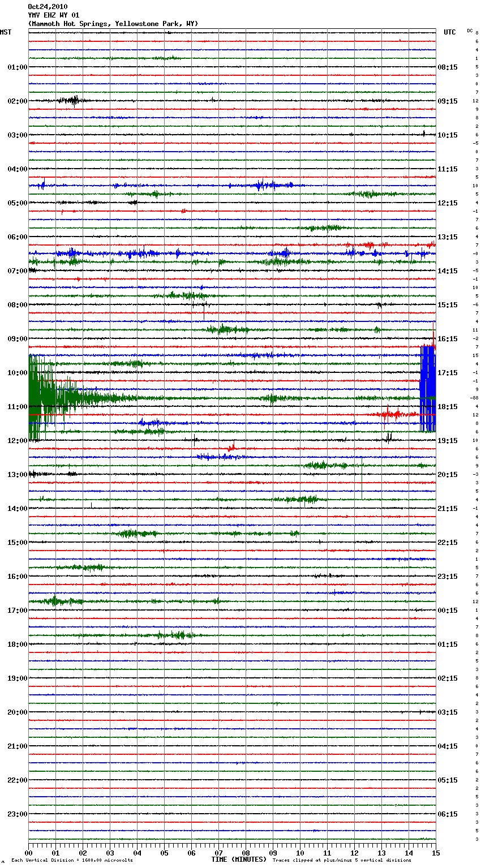Screen dimensions: 481x868
Task: Click the 03:15 UTC time label
Action: coord(448,712)
